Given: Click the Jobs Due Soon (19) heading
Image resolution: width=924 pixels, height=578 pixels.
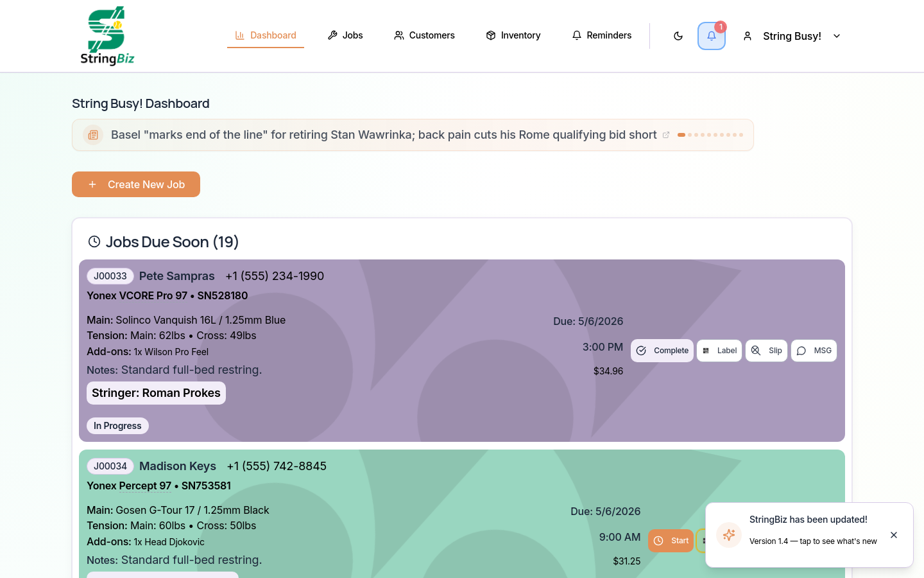Looking at the screenshot, I should (172, 241).
